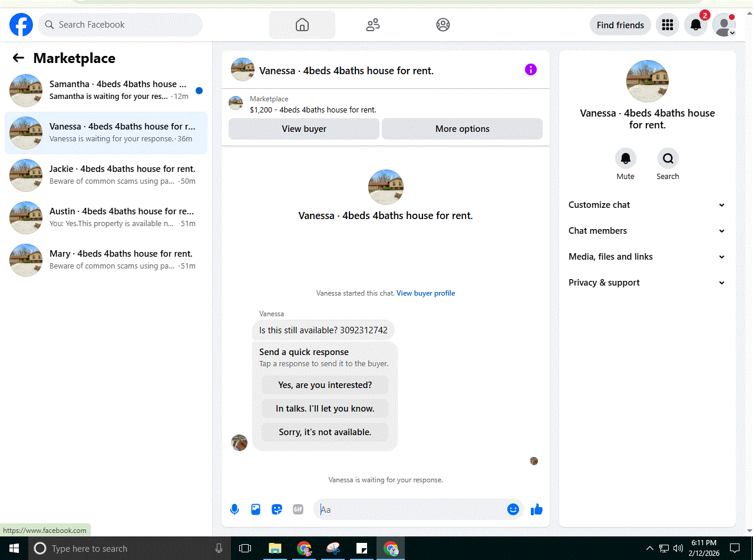Click the Windows Start button
This screenshot has height=560, width=753.
(14, 548)
